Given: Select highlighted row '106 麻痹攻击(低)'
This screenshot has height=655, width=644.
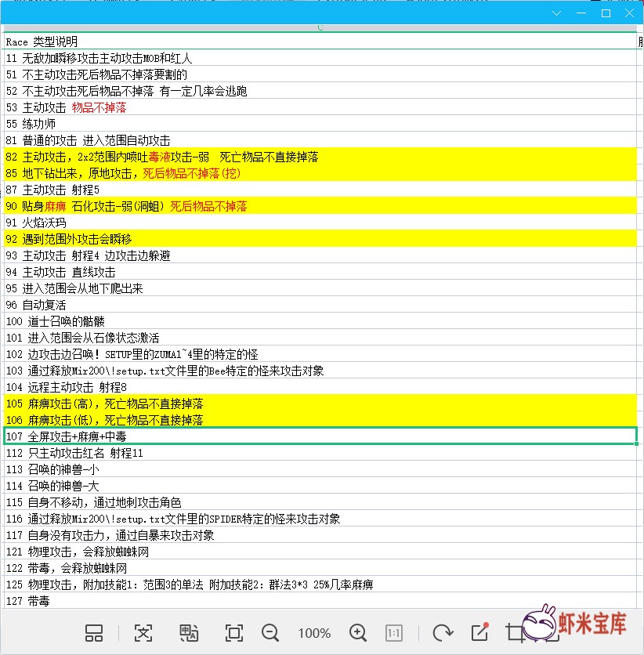Looking at the screenshot, I should pyautogui.click(x=320, y=420).
